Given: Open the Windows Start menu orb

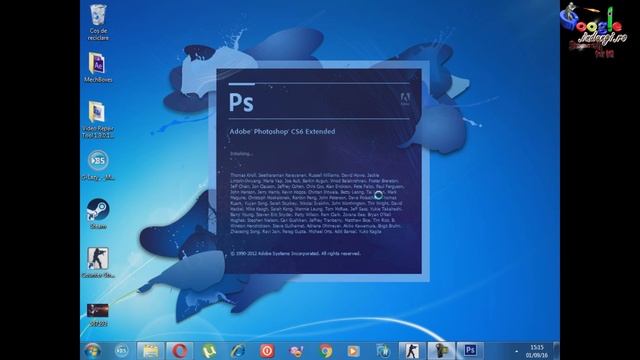Looking at the screenshot, I should click(x=93, y=351).
